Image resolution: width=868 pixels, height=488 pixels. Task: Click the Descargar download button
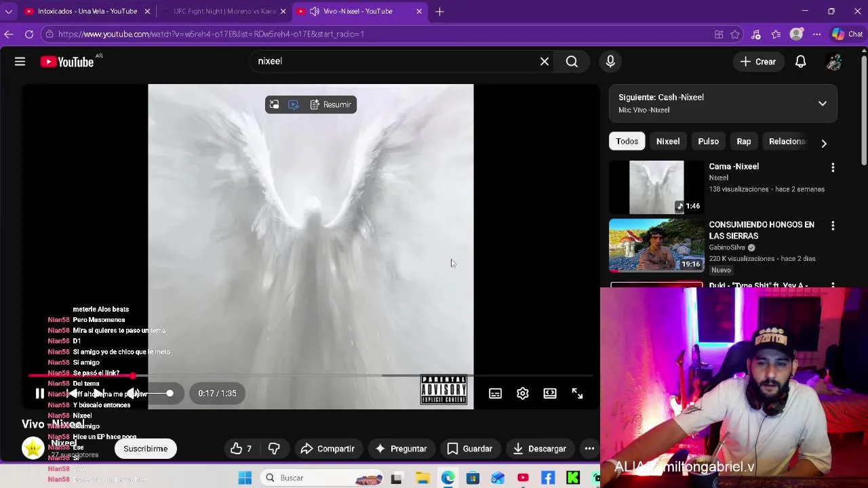(539, 449)
